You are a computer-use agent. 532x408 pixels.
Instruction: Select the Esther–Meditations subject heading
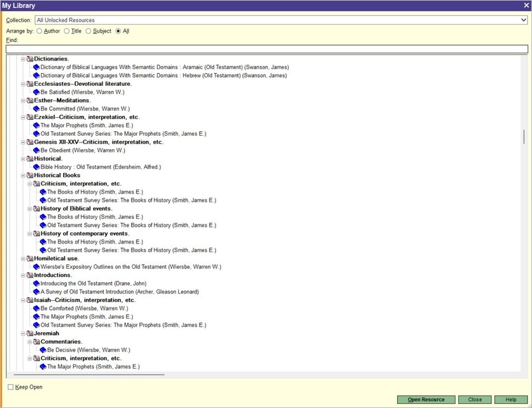coord(63,101)
